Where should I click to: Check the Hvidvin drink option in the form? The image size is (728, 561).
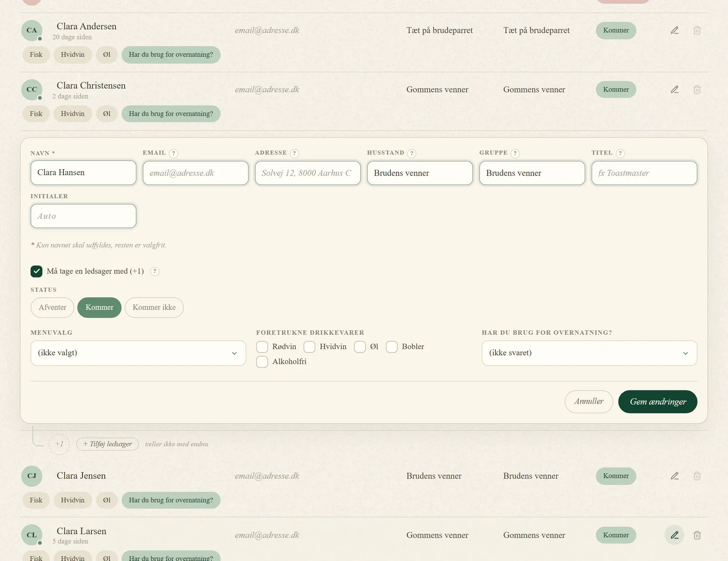click(309, 347)
